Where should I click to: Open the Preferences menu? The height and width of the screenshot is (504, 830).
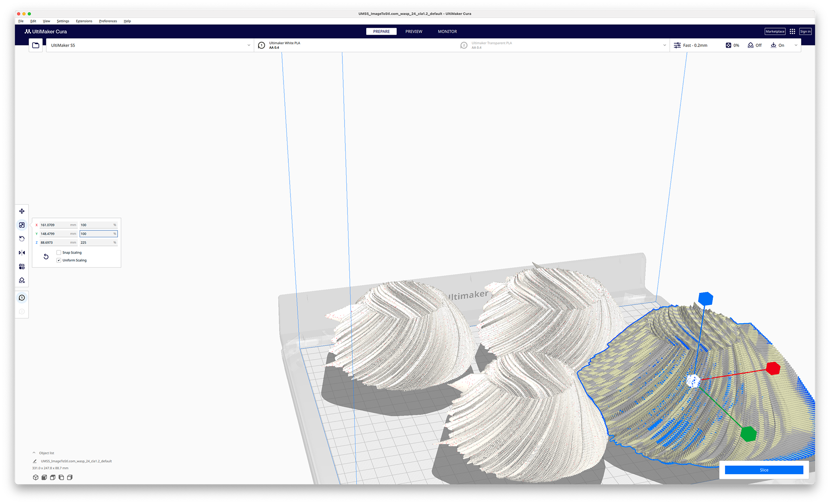pos(108,21)
